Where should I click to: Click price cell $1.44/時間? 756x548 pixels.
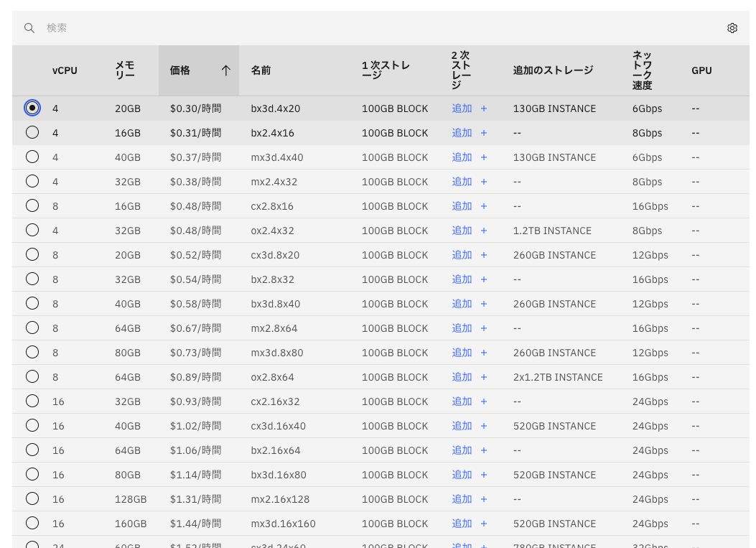[x=196, y=524]
